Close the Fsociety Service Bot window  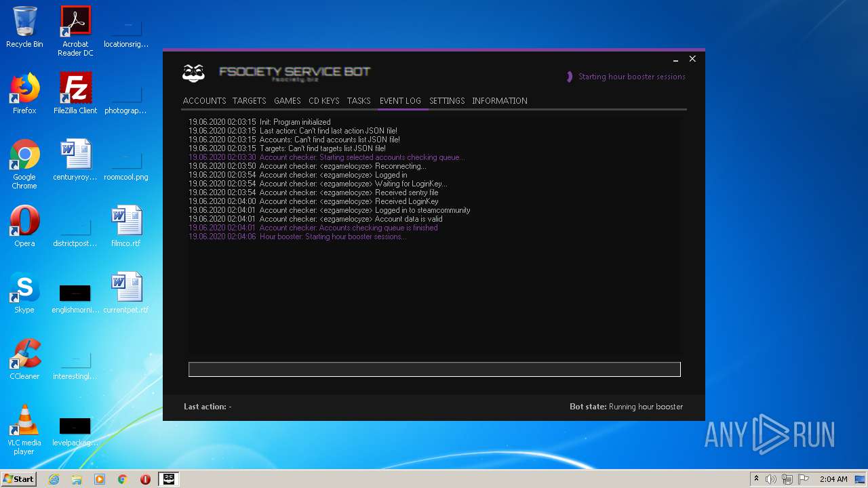click(x=692, y=59)
